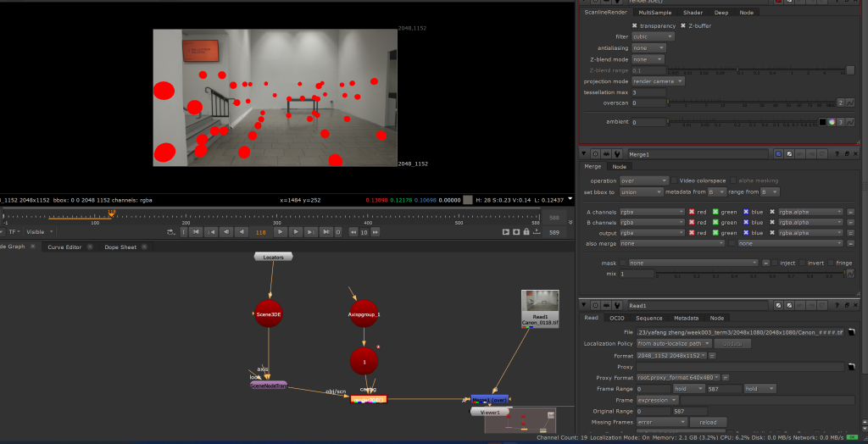
Task: Open the Curve Editor tab
Action: pos(64,247)
